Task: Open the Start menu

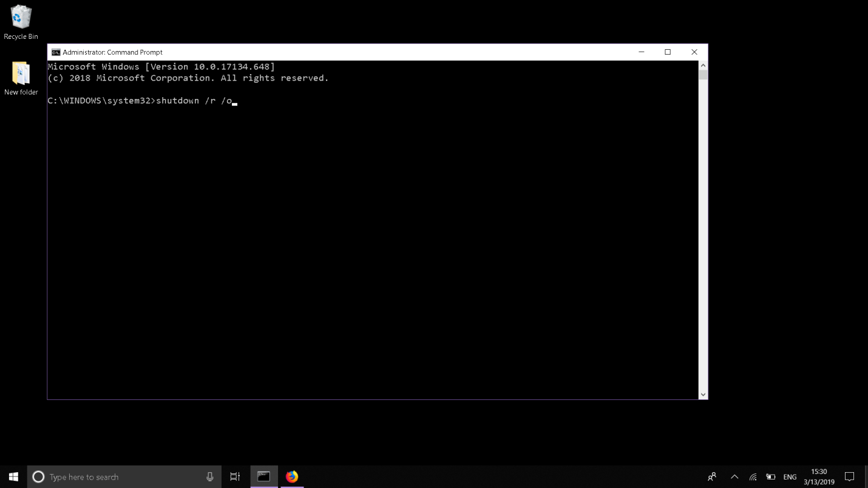Action: (x=13, y=477)
